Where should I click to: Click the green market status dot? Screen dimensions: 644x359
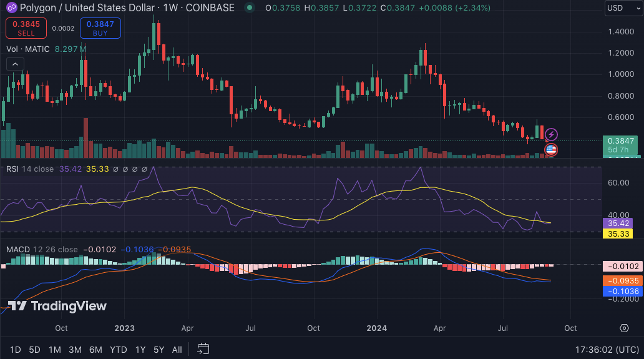[250, 7]
